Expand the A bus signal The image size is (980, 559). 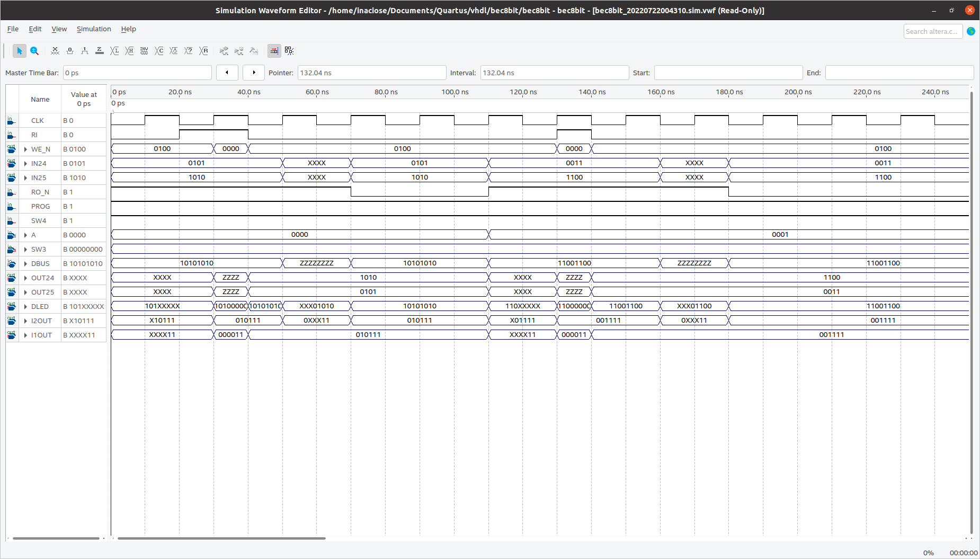click(x=25, y=235)
